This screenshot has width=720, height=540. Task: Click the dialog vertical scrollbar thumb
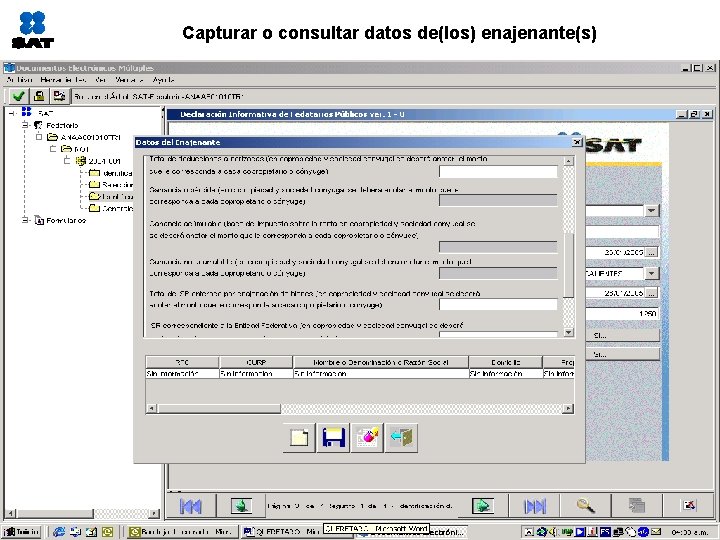pyautogui.click(x=568, y=265)
